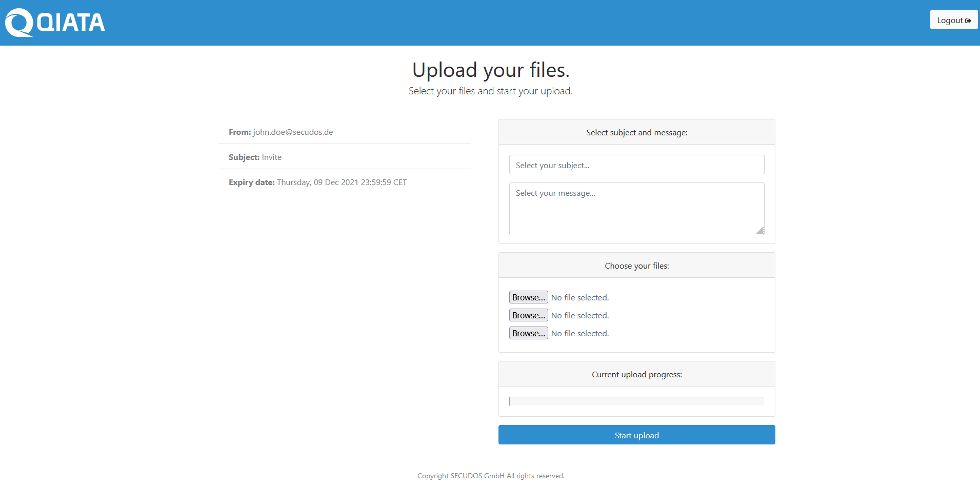Click the 'Select subject and message:' header
980x488 pixels.
[x=636, y=132]
